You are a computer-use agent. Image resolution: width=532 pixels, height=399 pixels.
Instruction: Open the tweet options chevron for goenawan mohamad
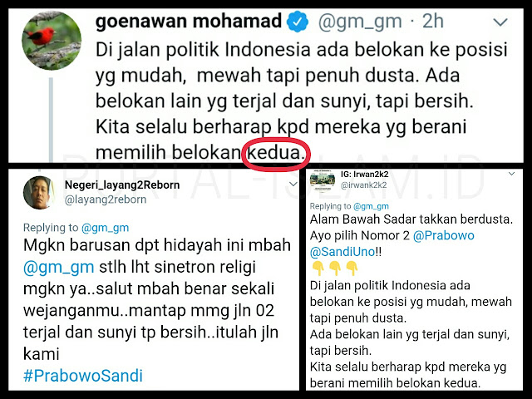[500, 22]
